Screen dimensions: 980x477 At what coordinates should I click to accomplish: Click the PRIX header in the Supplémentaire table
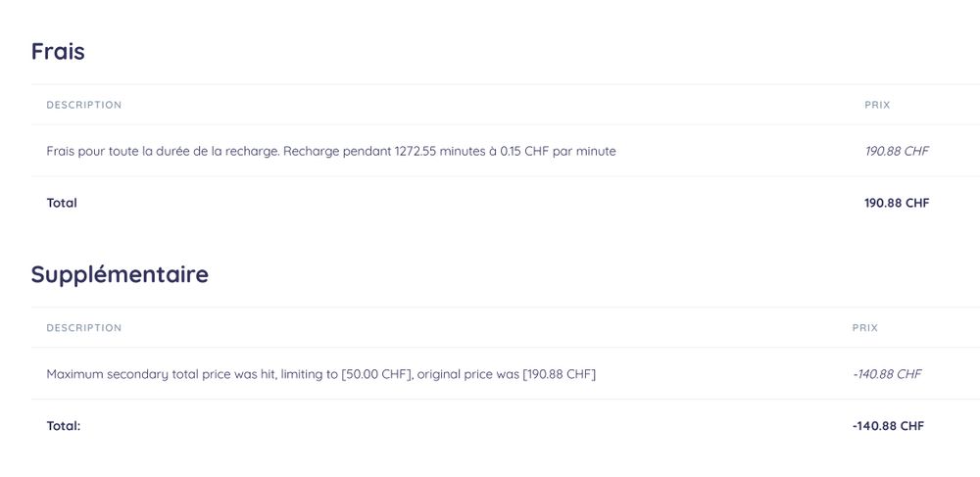pos(865,328)
